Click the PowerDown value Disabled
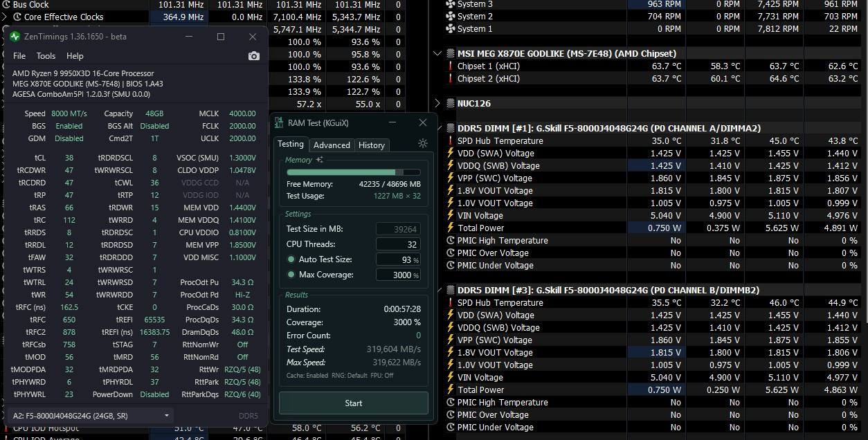Screen dimensions: 868x440 [x=154, y=394]
